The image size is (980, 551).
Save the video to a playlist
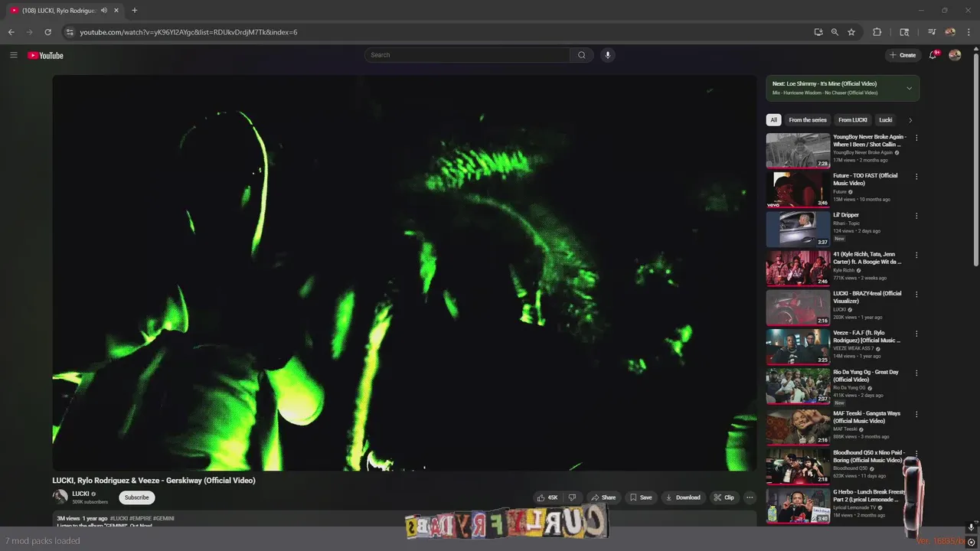click(x=641, y=497)
